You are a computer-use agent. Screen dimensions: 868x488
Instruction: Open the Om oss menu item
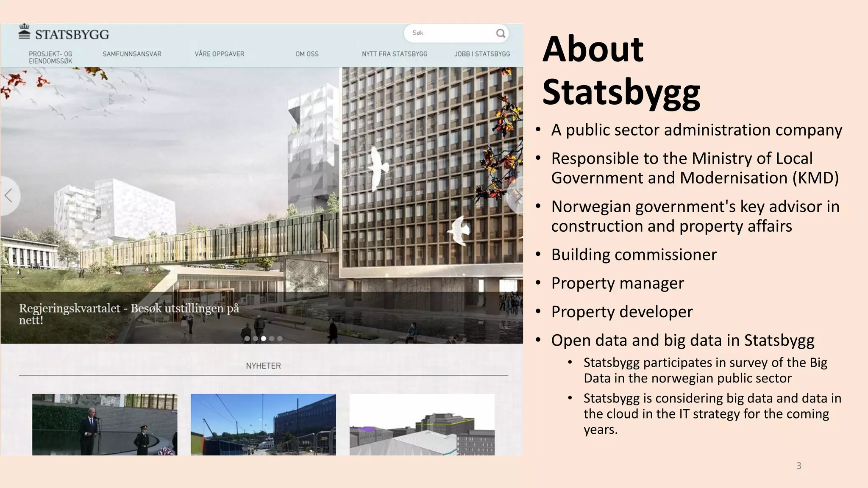[x=307, y=54]
